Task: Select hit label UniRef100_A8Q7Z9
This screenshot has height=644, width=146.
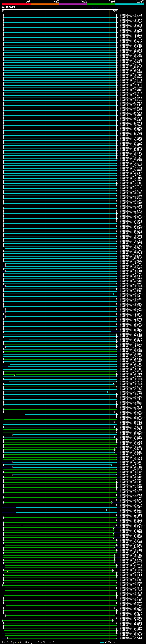Action: [131, 344]
